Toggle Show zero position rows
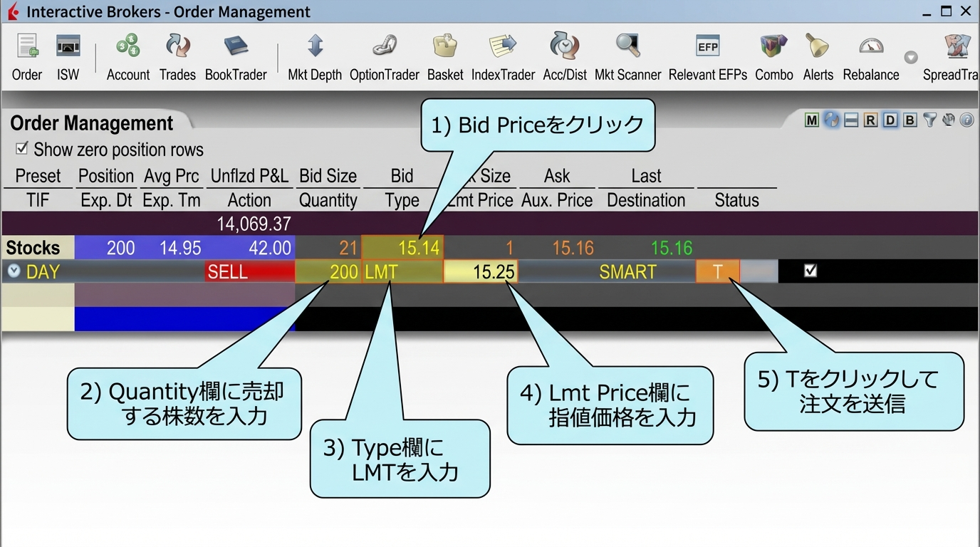 (x=22, y=149)
